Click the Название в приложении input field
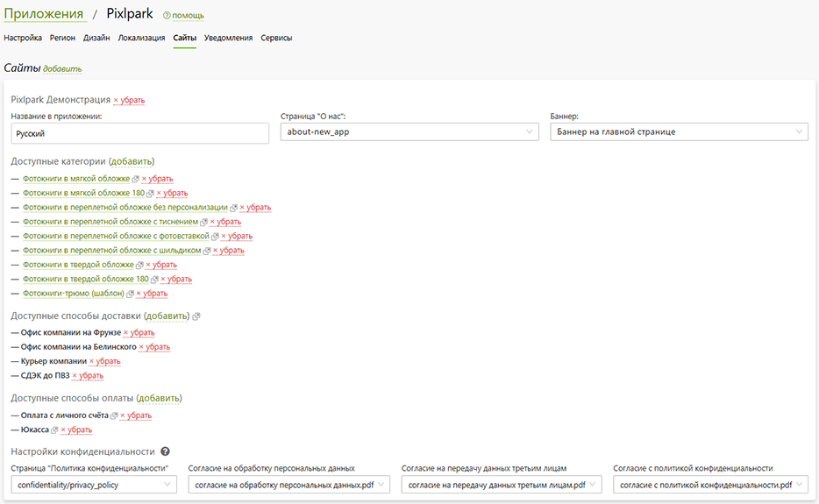819x504 pixels. tap(139, 133)
